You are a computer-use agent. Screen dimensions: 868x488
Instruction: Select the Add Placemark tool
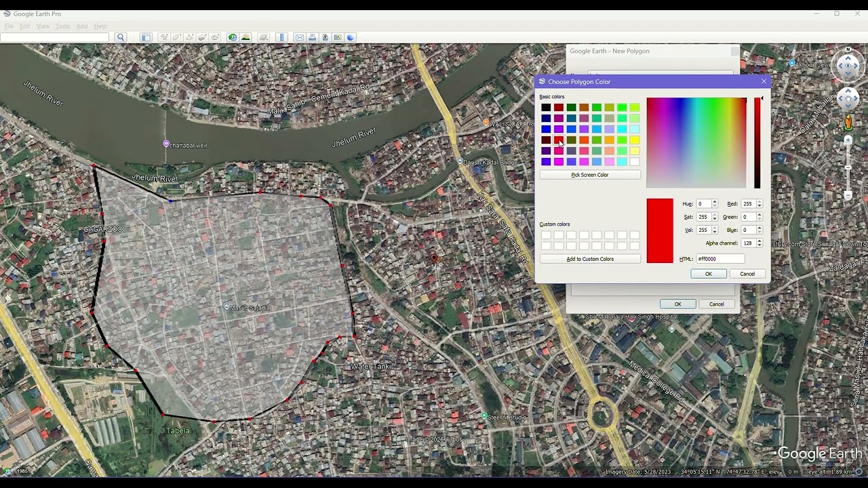coord(164,37)
